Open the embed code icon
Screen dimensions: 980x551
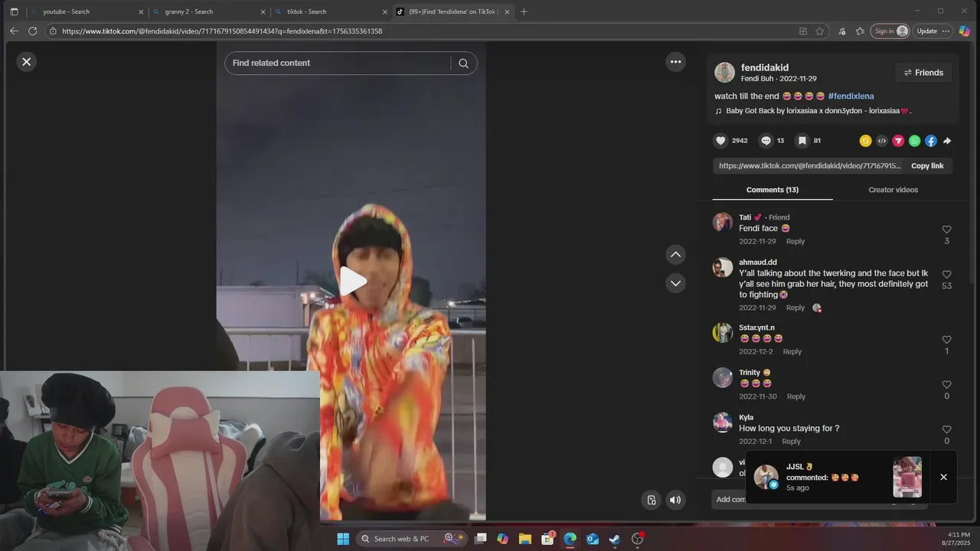882,141
